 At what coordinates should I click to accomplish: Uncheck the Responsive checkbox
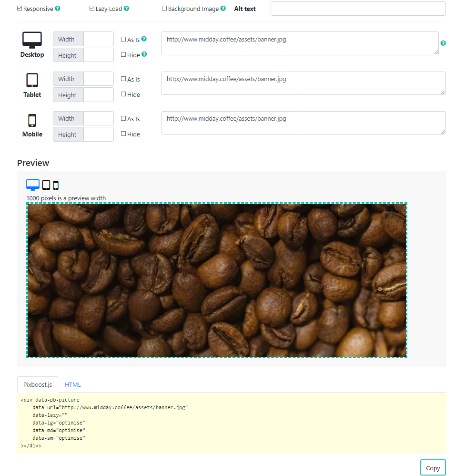(x=20, y=9)
